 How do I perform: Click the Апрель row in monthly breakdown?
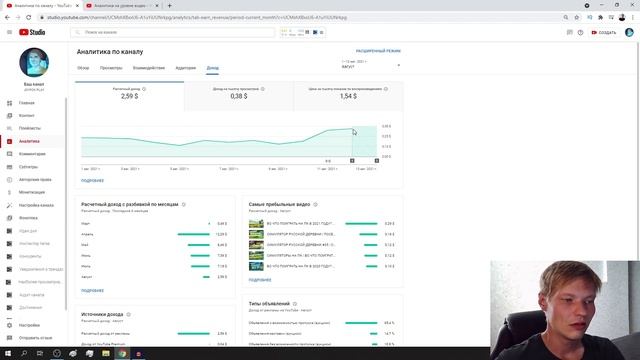pos(154,234)
